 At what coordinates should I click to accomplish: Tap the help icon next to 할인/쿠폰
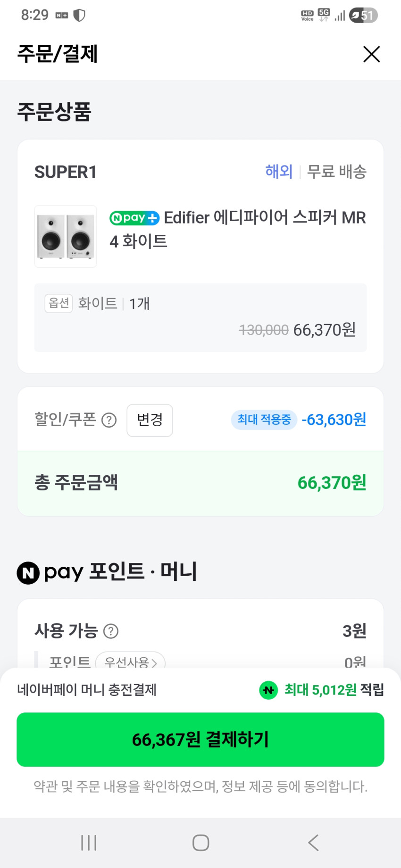109,420
